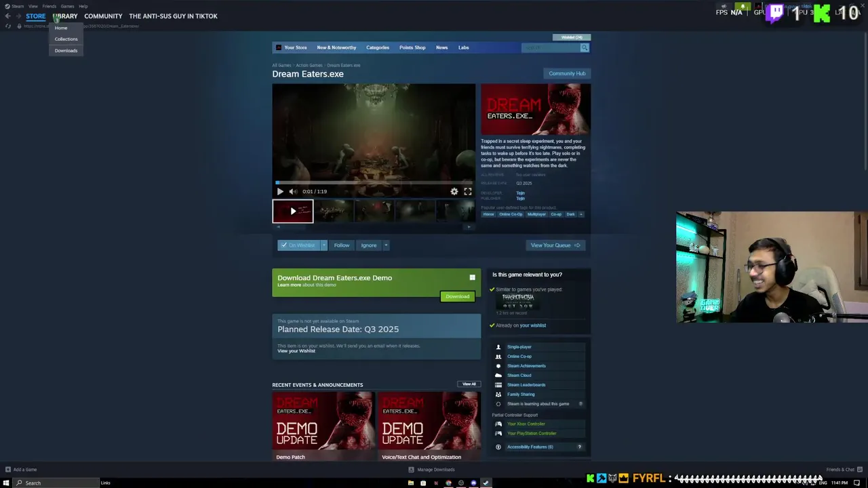Click the Windows platform icon in demo box
This screenshot has height=488, width=868.
tap(473, 278)
